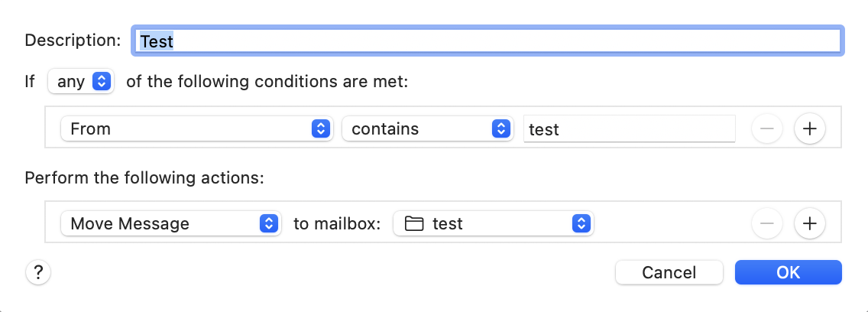Confirm the rule by pressing OK

tap(788, 272)
